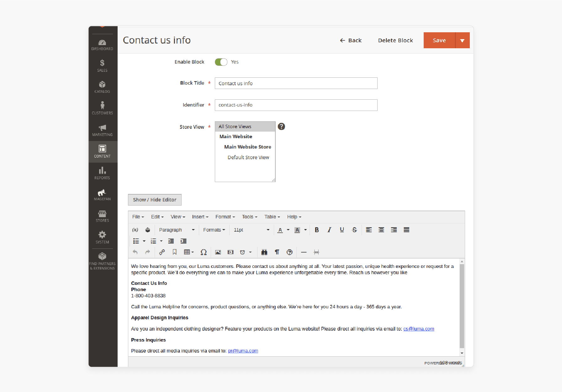Open the Table menu in editor
This screenshot has height=392, width=562.
[272, 217]
